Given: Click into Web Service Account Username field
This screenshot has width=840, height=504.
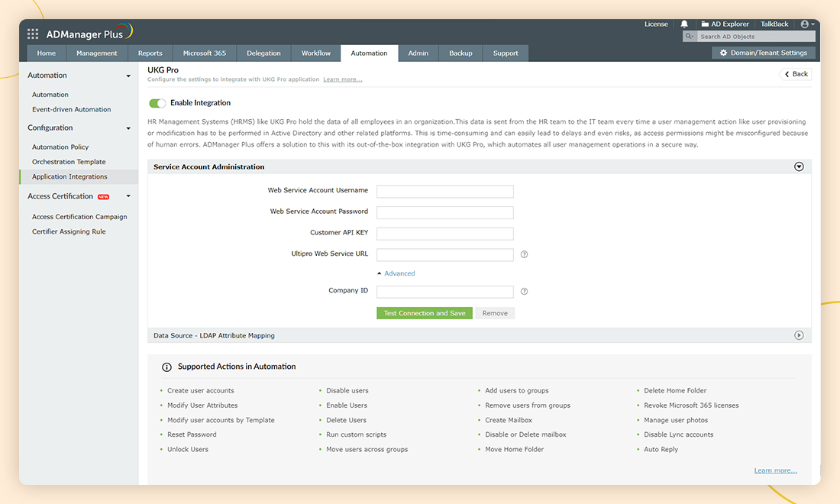Looking at the screenshot, I should (444, 191).
